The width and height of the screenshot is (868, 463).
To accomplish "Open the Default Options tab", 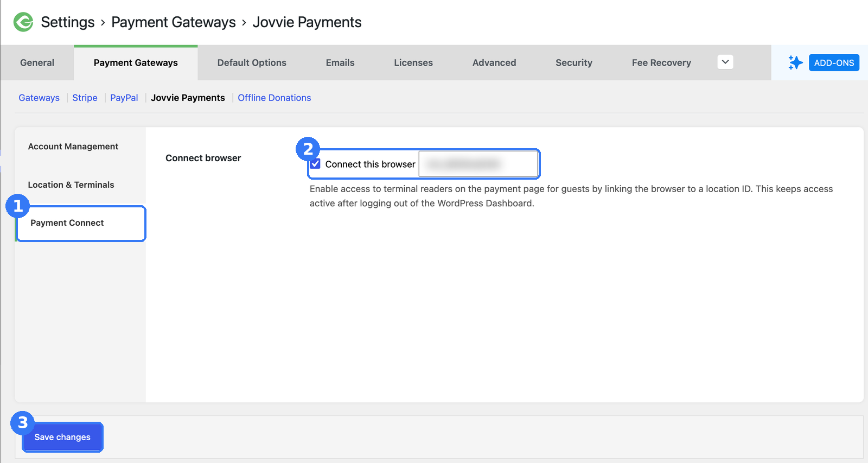I will (252, 62).
